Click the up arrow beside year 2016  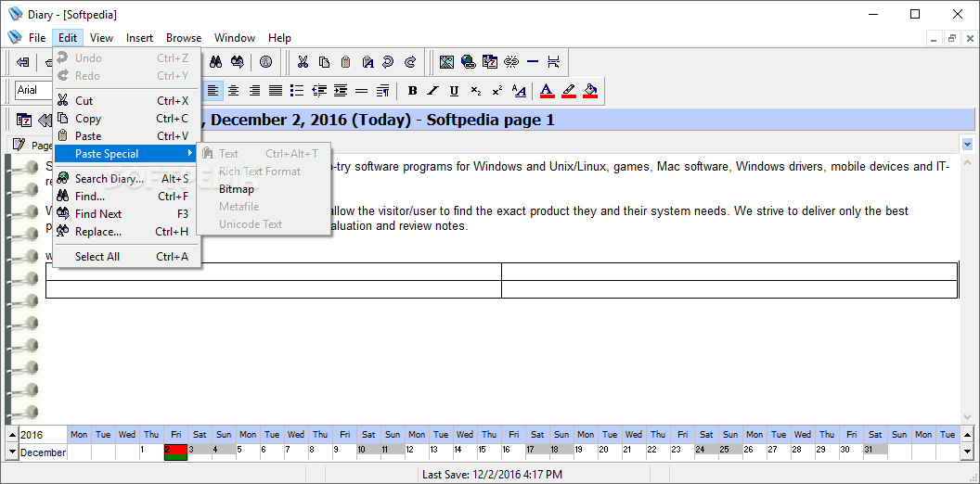tap(12, 435)
